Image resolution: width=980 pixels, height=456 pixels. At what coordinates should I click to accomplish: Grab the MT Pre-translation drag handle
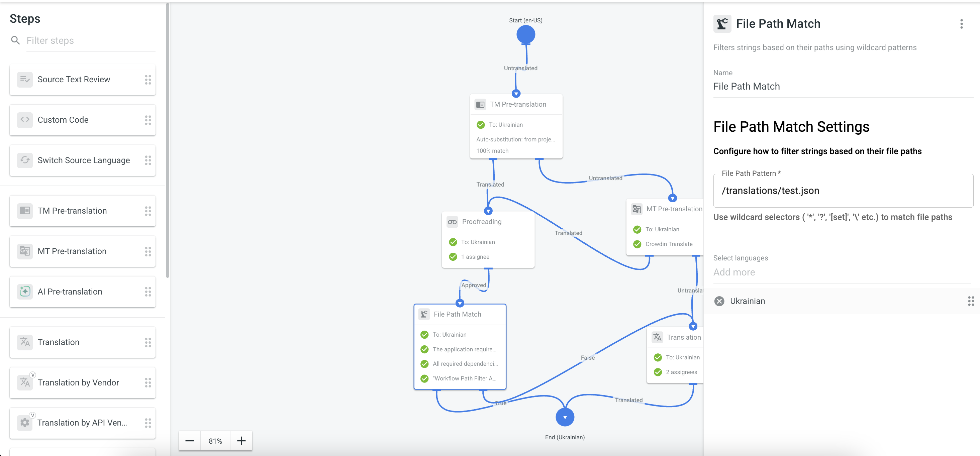pos(148,251)
